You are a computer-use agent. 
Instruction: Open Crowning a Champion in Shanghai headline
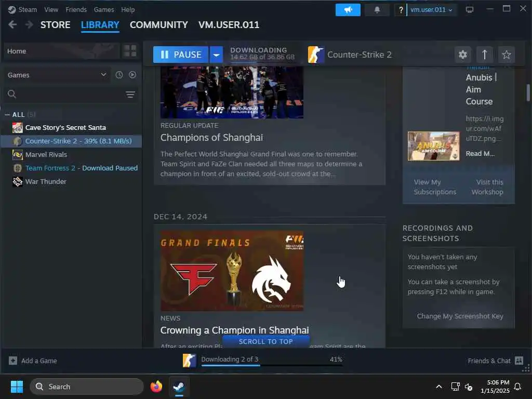click(234, 330)
